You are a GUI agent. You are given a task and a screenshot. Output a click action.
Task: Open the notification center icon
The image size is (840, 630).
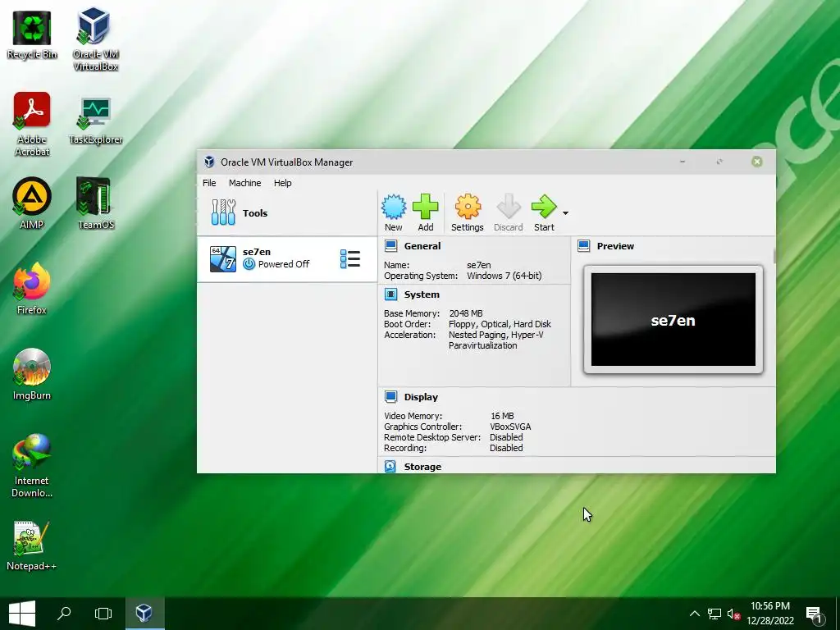point(815,614)
